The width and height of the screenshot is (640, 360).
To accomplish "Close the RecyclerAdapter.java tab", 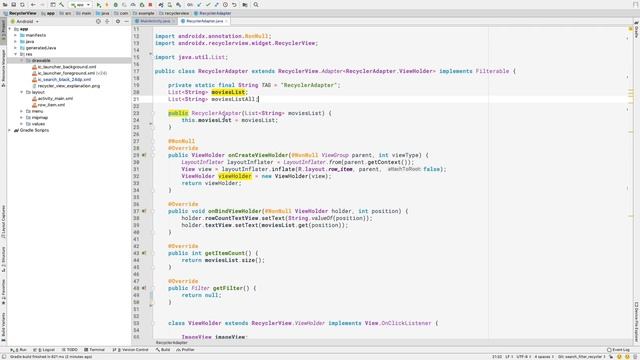I will 226,21.
